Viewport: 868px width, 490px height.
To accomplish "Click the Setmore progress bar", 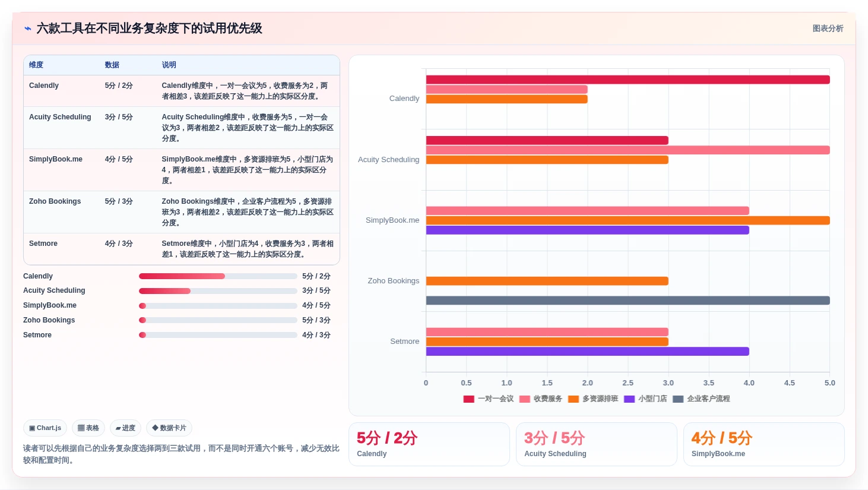I will tap(218, 335).
